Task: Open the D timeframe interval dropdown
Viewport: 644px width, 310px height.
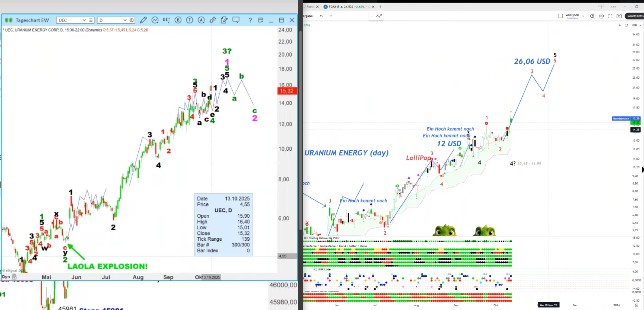Action: 125,20
